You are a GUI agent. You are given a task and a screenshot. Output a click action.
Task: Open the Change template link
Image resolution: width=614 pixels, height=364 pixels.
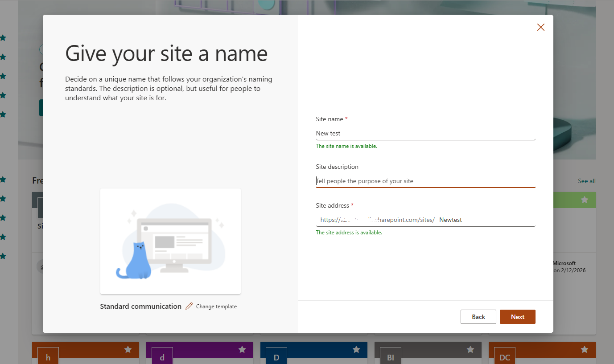point(216,307)
